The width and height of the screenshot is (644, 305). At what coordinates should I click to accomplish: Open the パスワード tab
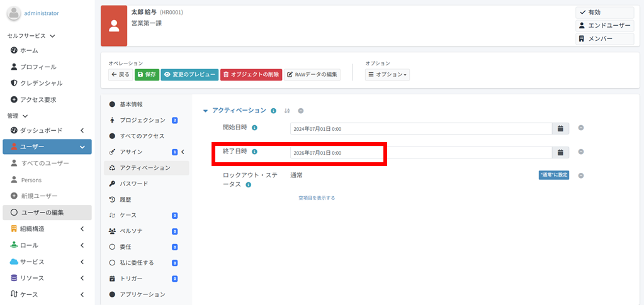133,184
